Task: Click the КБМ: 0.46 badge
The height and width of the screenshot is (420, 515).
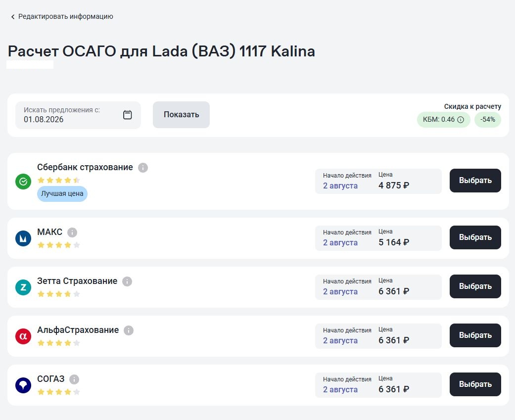Action: (x=443, y=120)
